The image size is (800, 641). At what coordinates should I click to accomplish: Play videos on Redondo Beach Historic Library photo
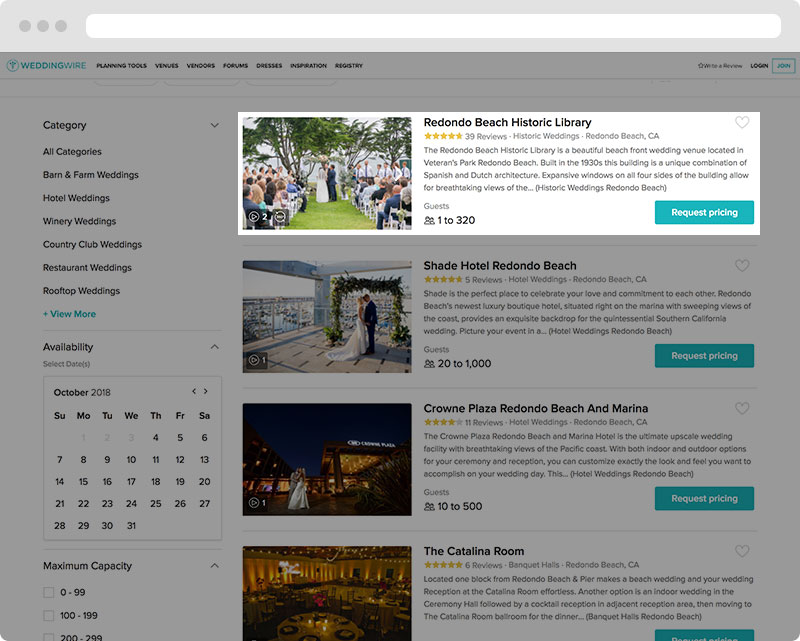[258, 217]
